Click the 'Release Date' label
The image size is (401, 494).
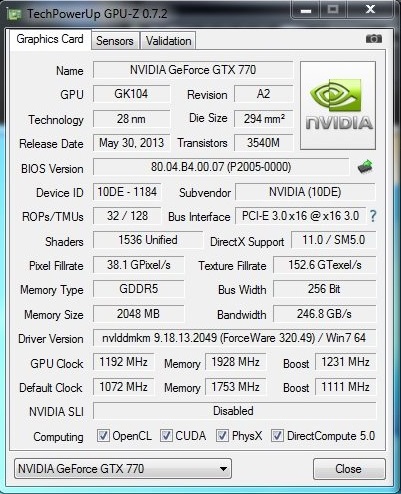[51, 144]
